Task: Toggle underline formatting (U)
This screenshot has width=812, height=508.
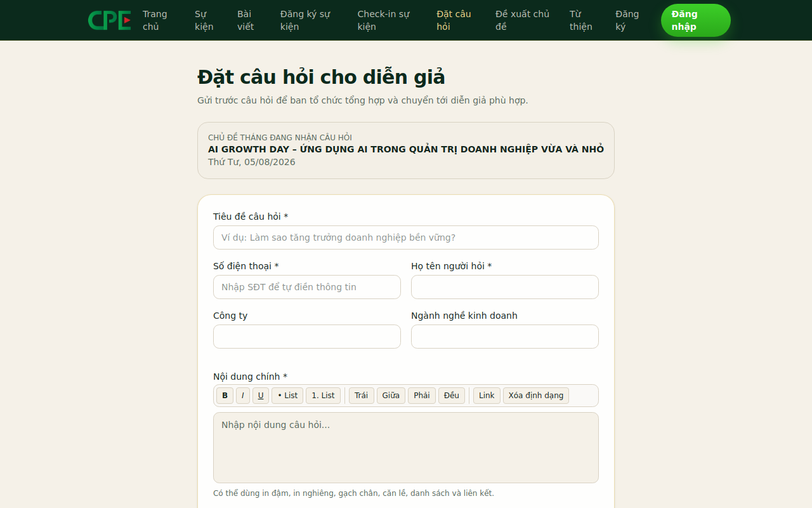Action: tap(261, 396)
